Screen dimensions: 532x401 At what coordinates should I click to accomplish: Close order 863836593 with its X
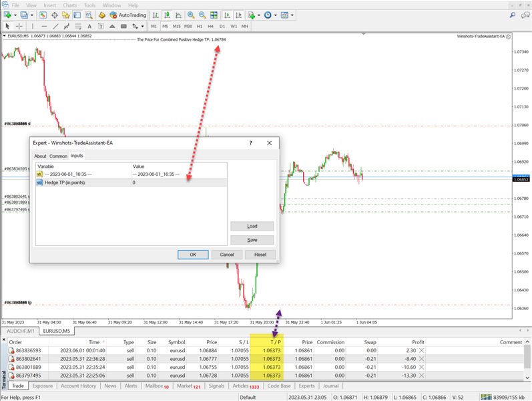[x=421, y=350]
